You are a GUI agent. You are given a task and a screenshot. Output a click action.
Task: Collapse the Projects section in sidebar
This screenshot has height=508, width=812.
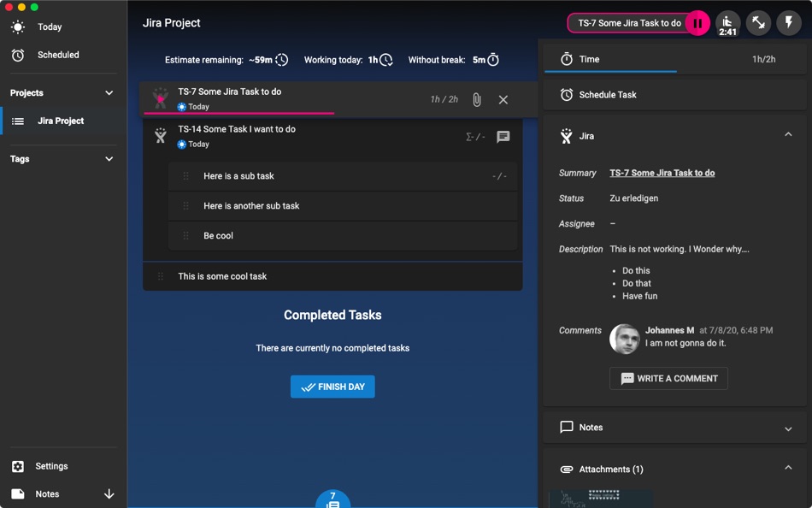click(109, 93)
